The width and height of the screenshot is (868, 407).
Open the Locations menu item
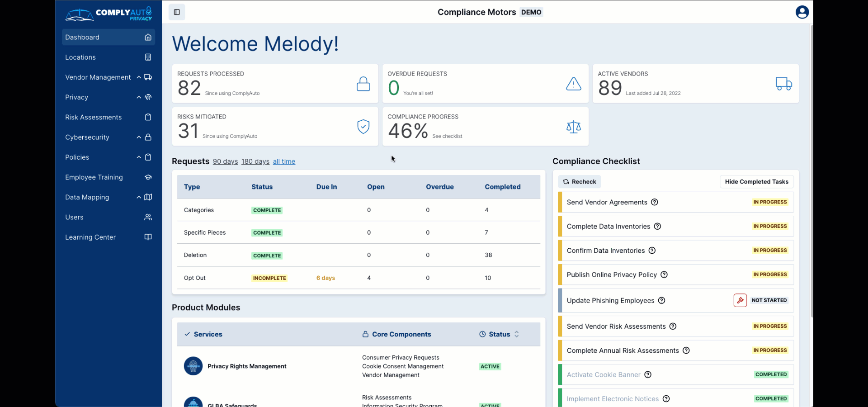coord(108,57)
